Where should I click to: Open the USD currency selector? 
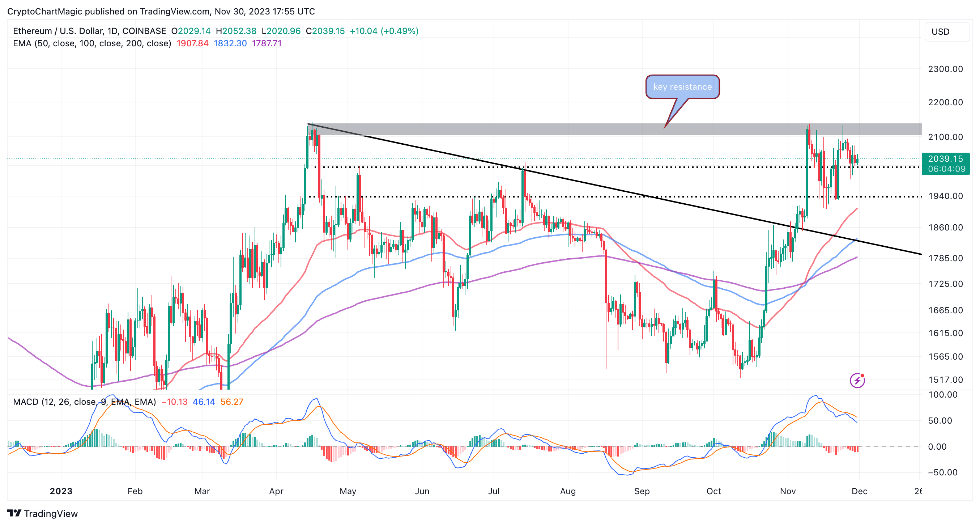tap(947, 31)
